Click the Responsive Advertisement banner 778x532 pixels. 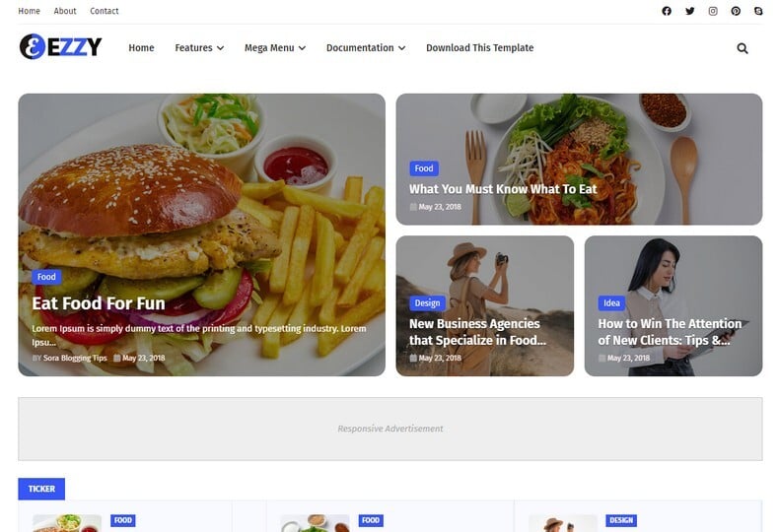pyautogui.click(x=390, y=429)
